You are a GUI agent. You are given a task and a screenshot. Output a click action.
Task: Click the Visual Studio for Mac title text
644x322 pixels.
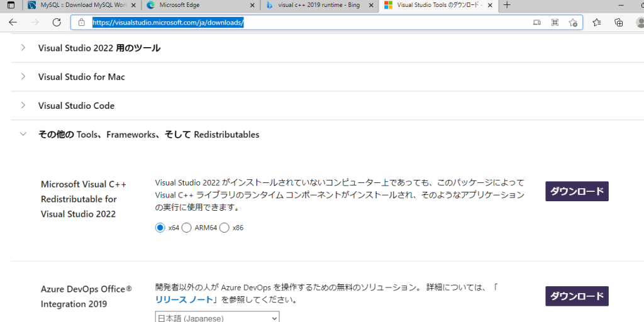[81, 77]
